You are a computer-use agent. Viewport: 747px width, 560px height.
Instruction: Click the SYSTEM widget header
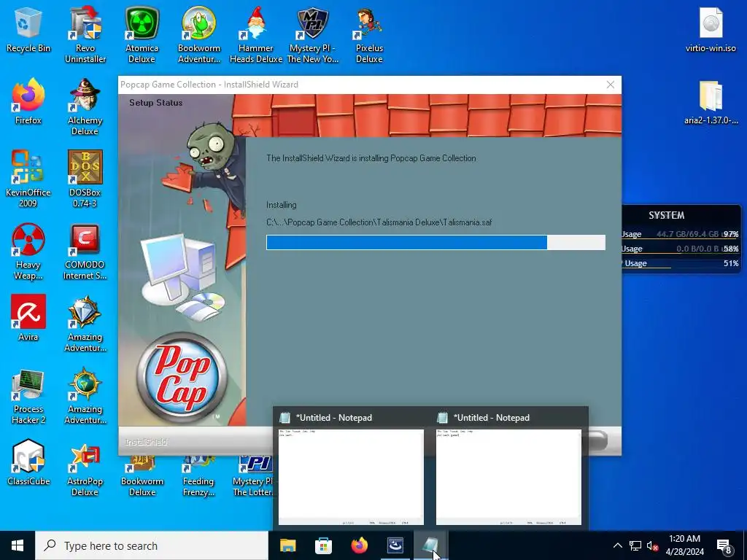click(667, 215)
